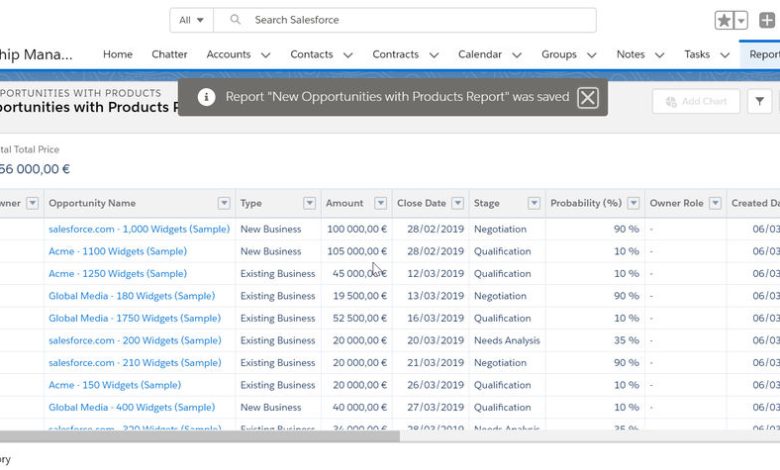Open the All search scope dropdown
The image size is (780, 470).
coord(192,20)
